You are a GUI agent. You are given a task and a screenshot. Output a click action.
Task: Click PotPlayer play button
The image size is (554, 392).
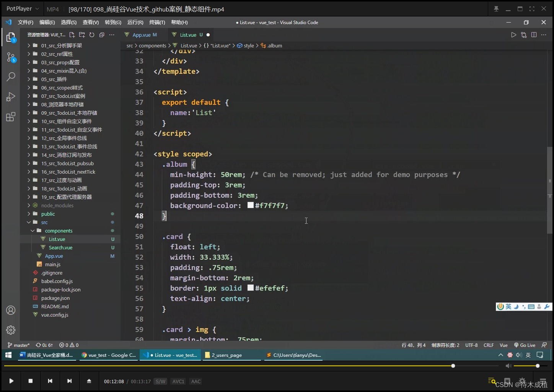11,381
